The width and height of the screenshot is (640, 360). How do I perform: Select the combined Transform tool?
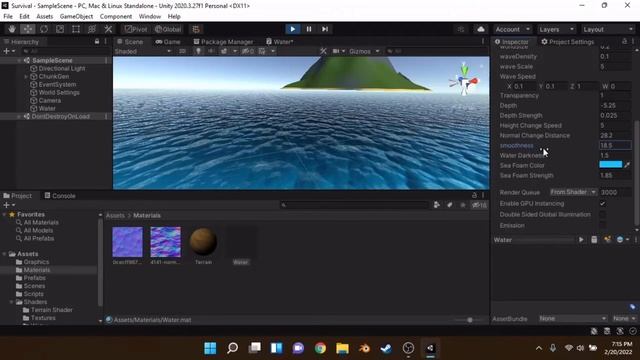click(x=92, y=29)
